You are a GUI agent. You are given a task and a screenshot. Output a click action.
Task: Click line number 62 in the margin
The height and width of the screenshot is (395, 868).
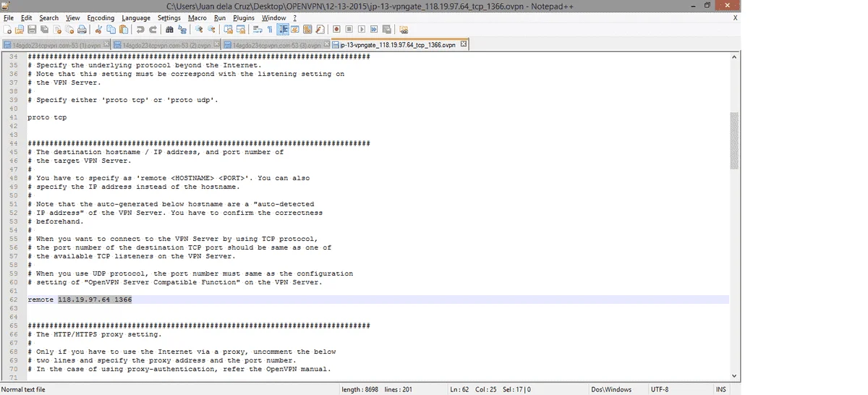pos(13,300)
